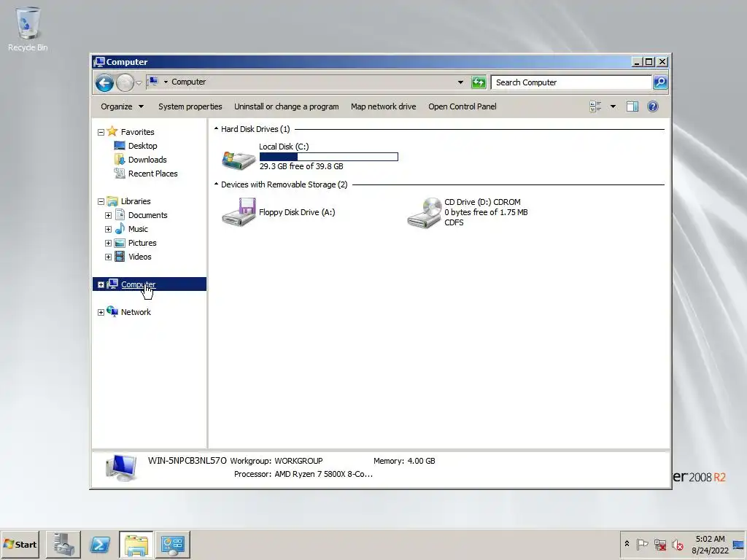Click the Memory 4.00 GB value
The image size is (747, 560).
pyautogui.click(x=421, y=461)
